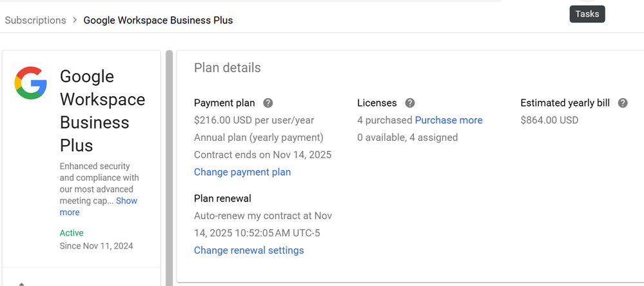The width and height of the screenshot is (644, 286).
Task: Click the Google Workspace Business Plus card title
Action: [x=102, y=110]
